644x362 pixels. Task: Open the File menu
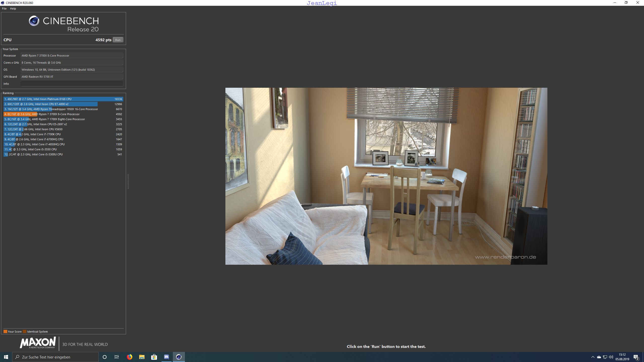pos(5,8)
